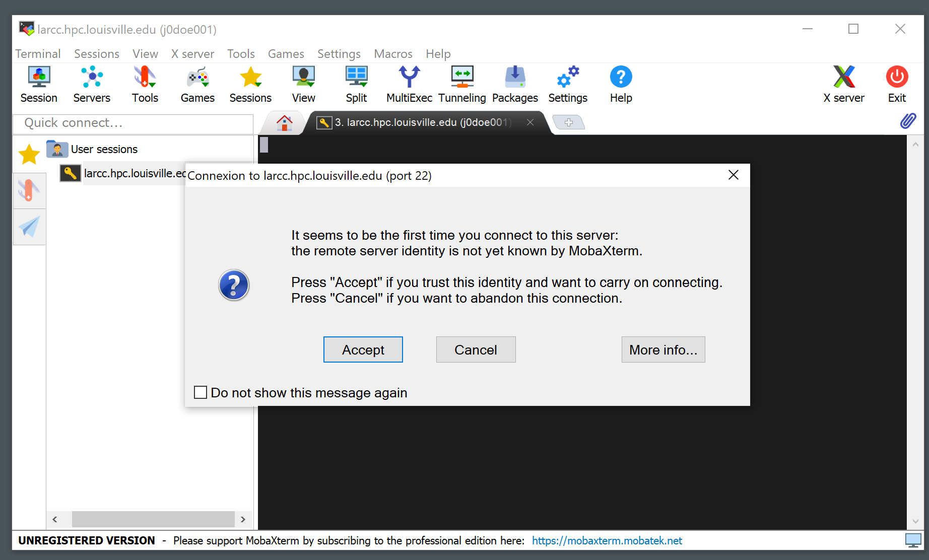Open the mobaxterm.mobatek.net link

tap(607, 540)
